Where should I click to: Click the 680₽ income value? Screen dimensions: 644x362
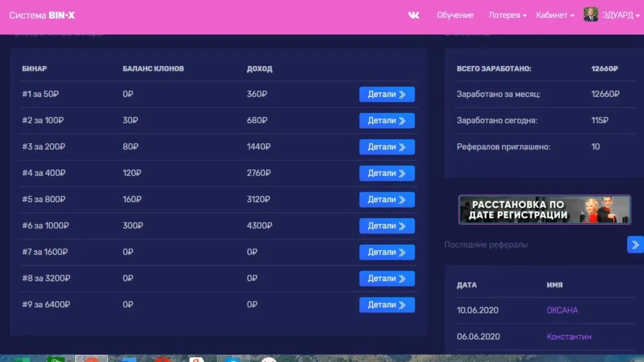(x=257, y=121)
